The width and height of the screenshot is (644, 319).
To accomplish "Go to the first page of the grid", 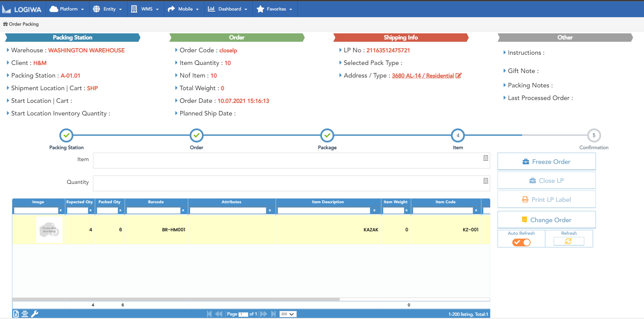I will coord(209,314).
